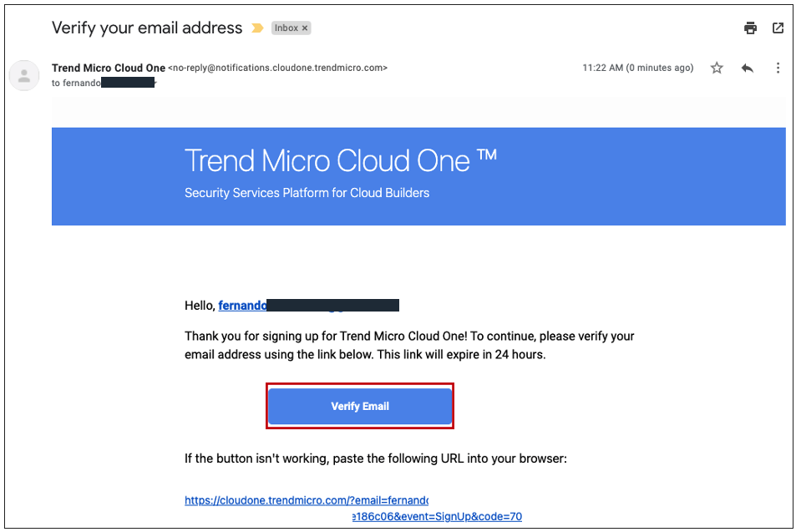Click the 'Verify your email address' subject

(147, 28)
